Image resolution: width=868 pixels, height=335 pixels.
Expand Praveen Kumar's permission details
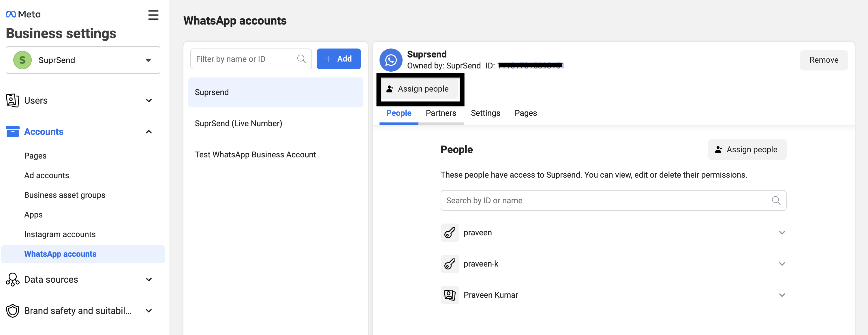(x=782, y=295)
